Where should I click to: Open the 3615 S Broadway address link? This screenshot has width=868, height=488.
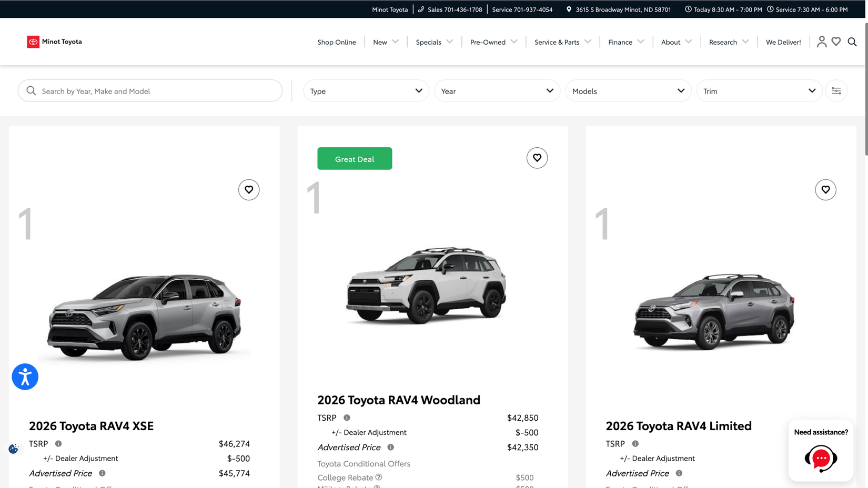[x=623, y=9]
